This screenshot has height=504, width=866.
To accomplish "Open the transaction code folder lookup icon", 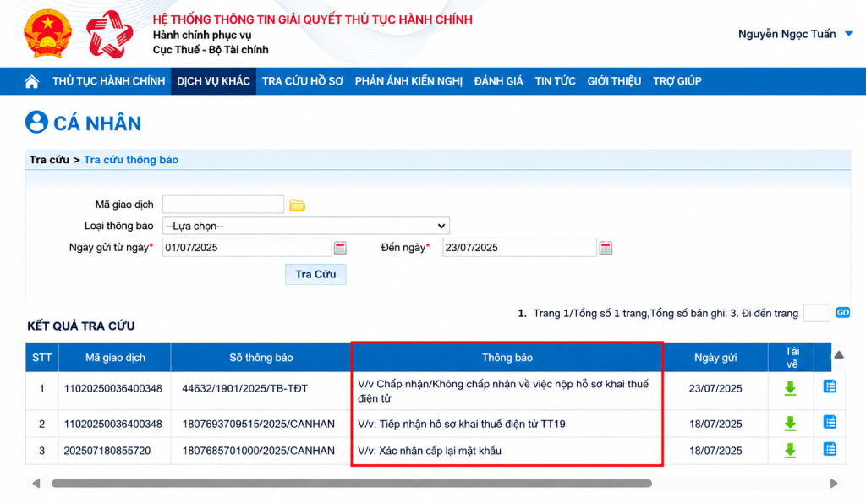I will coord(297,205).
